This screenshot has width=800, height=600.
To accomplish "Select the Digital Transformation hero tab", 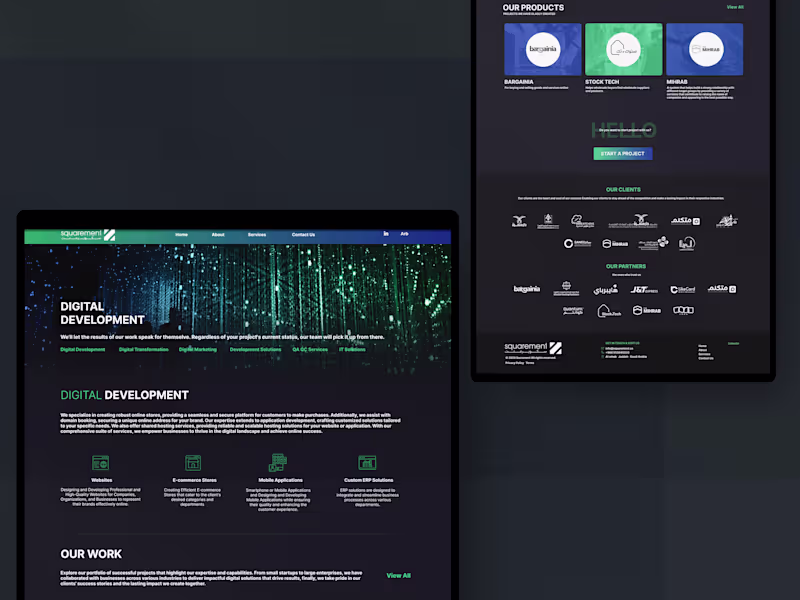I will [143, 349].
